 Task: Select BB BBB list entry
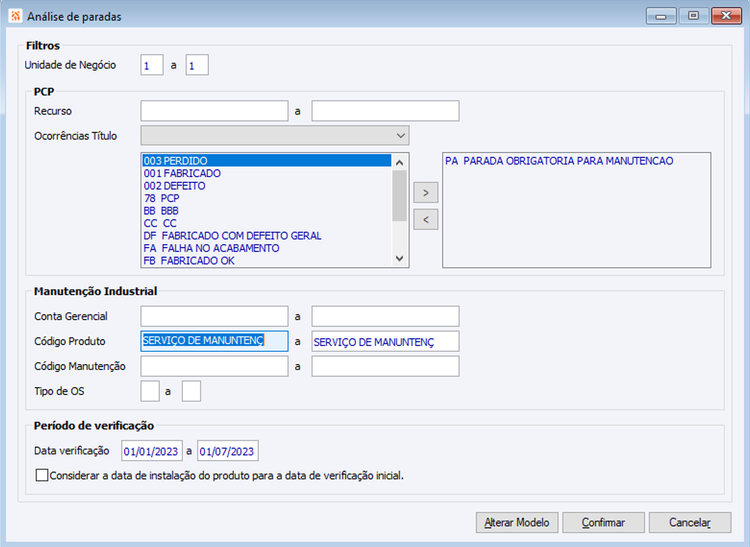click(266, 210)
